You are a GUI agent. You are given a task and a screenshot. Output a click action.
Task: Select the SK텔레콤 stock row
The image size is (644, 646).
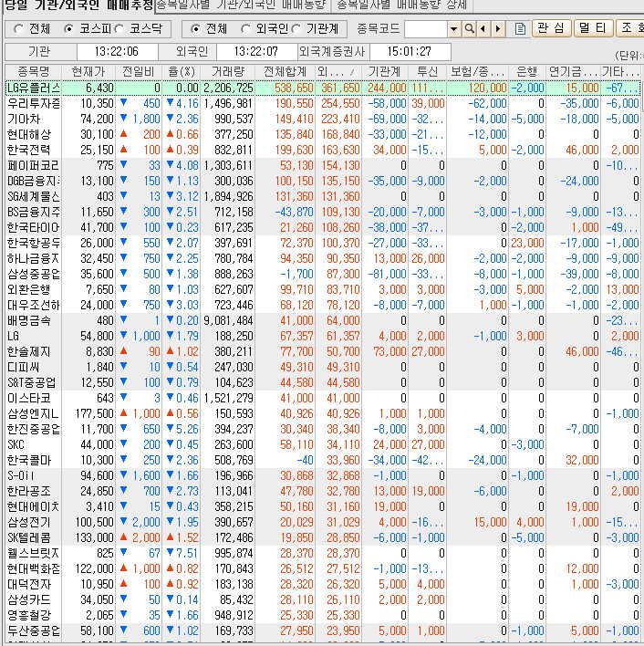pos(323,538)
